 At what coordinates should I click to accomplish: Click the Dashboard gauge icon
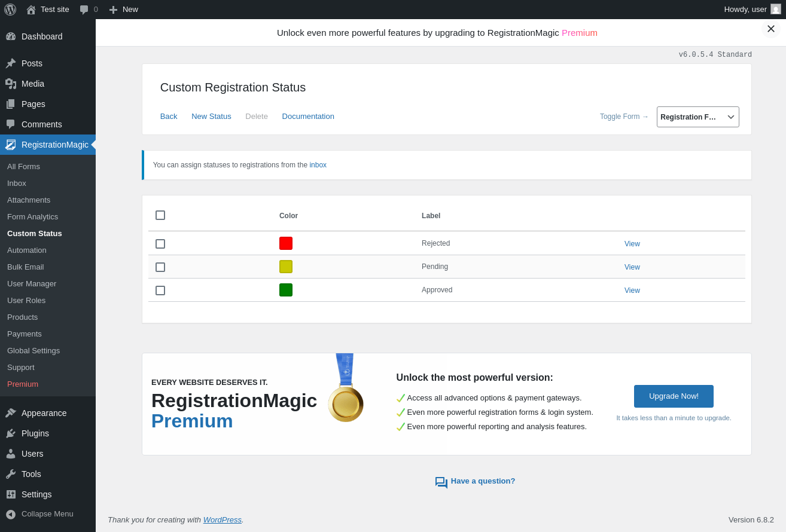click(x=11, y=36)
